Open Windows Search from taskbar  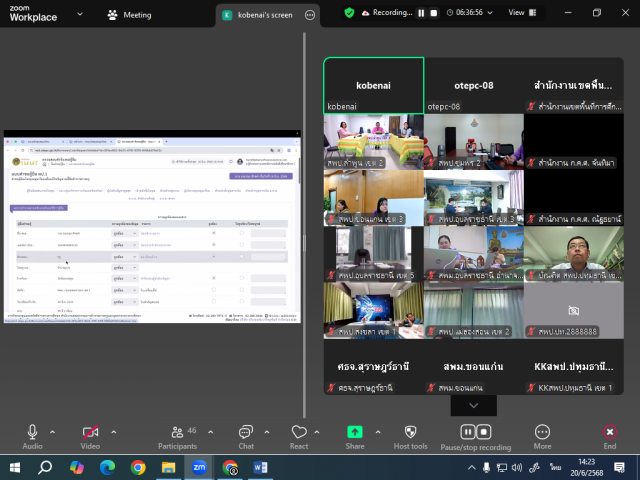[45, 467]
